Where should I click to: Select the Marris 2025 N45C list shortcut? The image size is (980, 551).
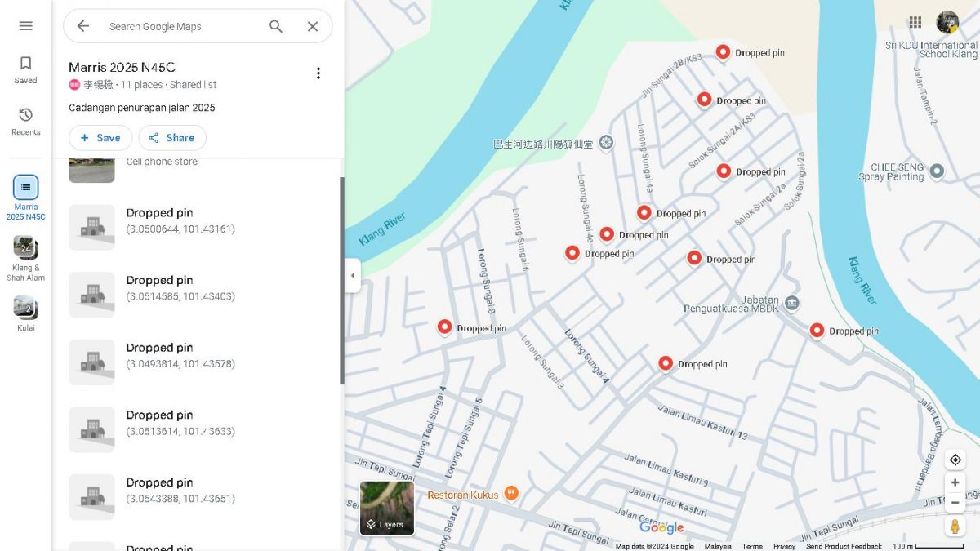click(x=25, y=198)
